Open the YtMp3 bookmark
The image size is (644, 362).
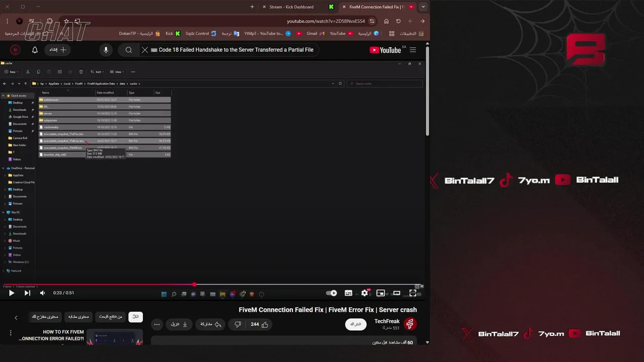click(268, 34)
